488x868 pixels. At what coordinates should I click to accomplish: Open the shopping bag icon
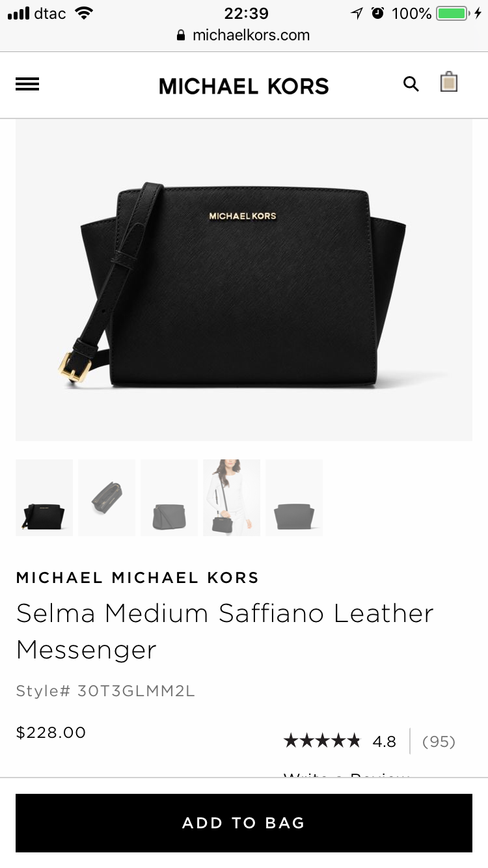[x=449, y=82]
